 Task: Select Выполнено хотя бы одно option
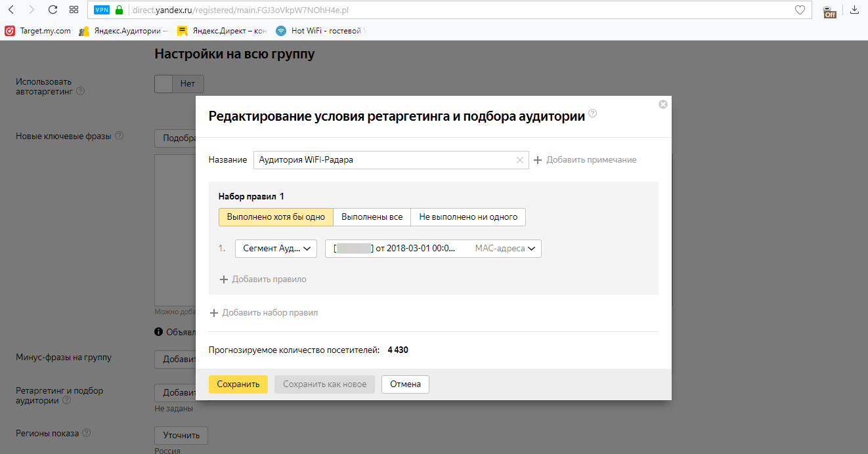point(276,217)
